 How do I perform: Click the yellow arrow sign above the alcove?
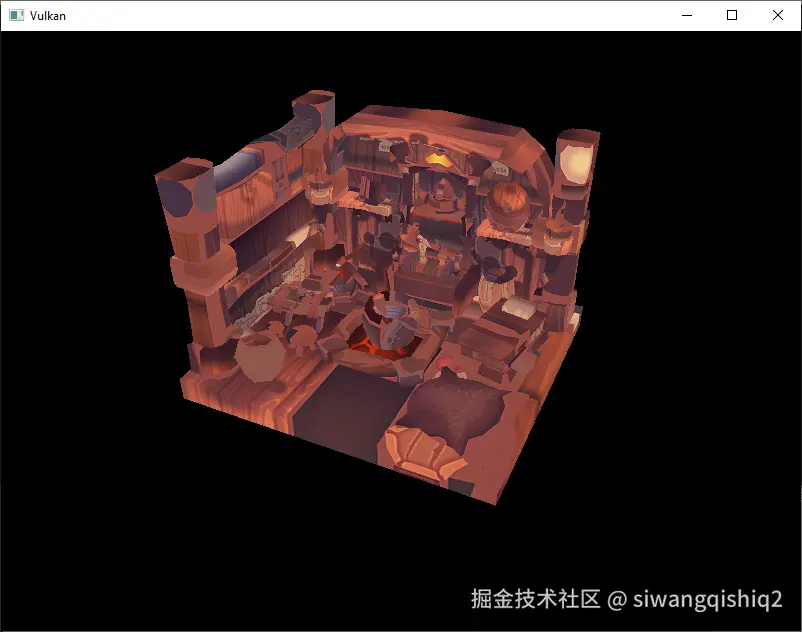[439, 160]
